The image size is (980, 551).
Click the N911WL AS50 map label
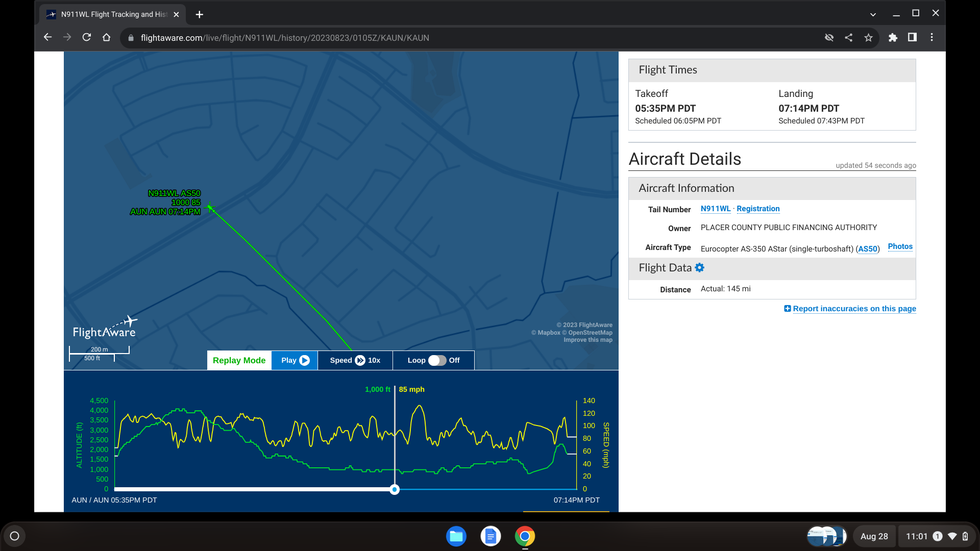[174, 194]
